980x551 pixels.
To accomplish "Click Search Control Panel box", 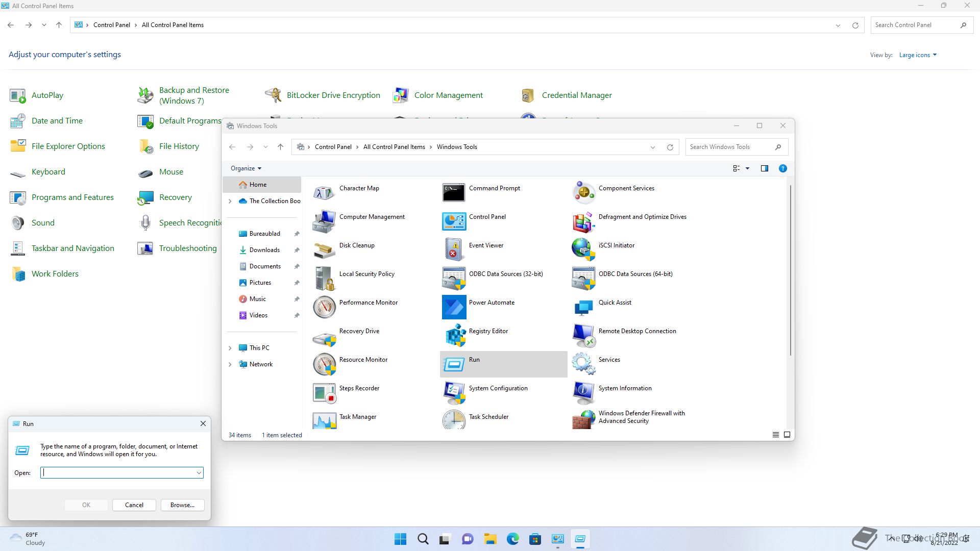I will tap(922, 25).
